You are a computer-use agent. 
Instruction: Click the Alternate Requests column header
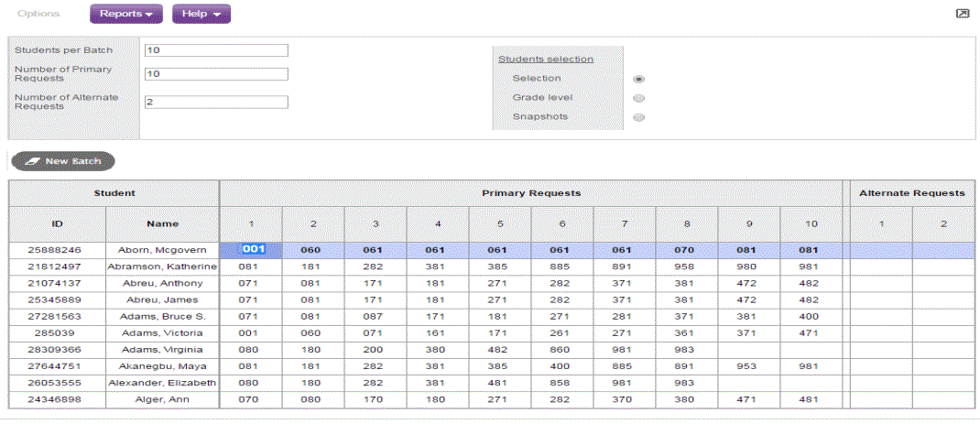[911, 193]
